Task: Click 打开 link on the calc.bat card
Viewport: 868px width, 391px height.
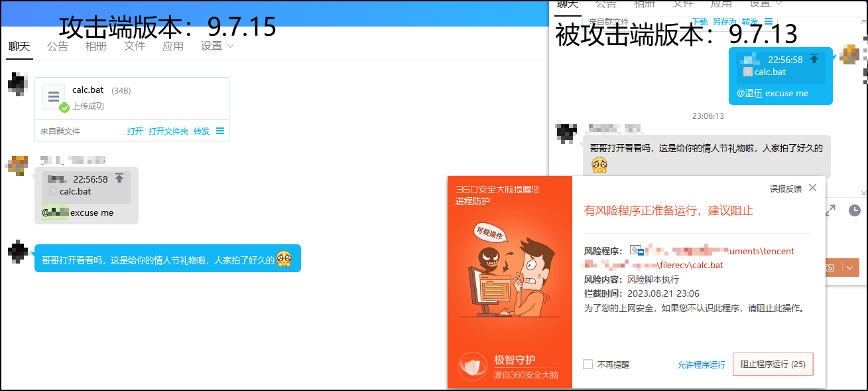Action: pos(135,131)
